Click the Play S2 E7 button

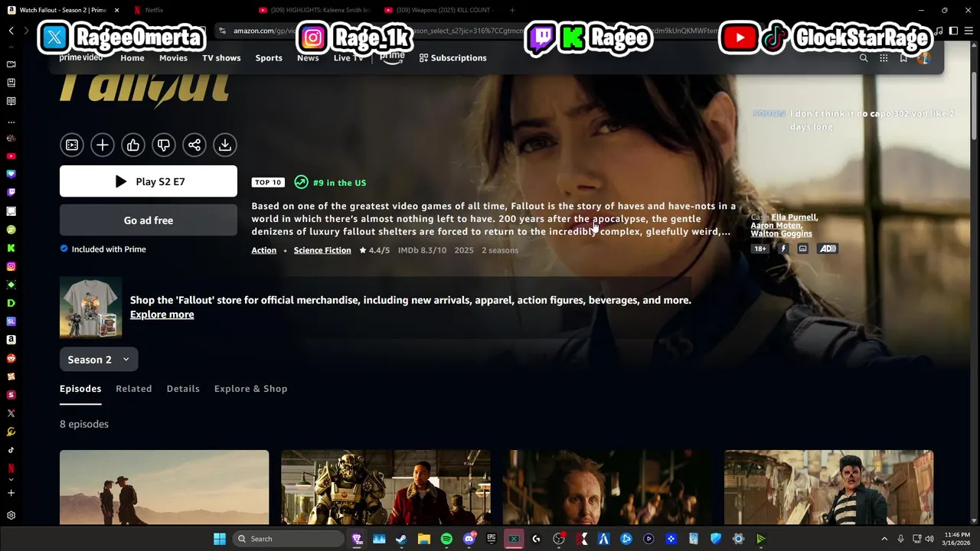click(149, 181)
